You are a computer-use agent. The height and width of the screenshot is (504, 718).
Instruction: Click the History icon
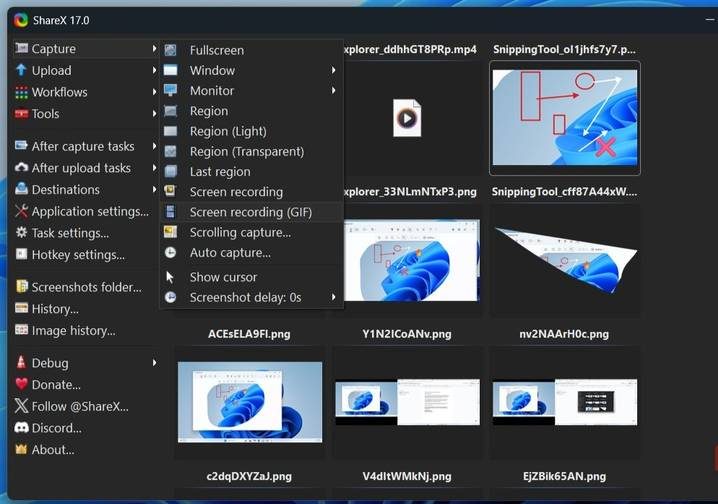click(21, 308)
